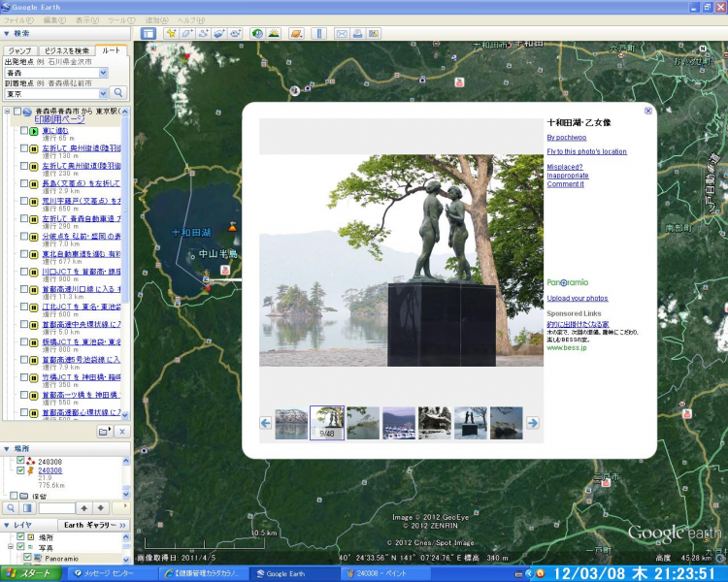Image resolution: width=728 pixels, height=582 pixels.
Task: Uncheck the Panoramio layer checkbox
Action: [27, 557]
